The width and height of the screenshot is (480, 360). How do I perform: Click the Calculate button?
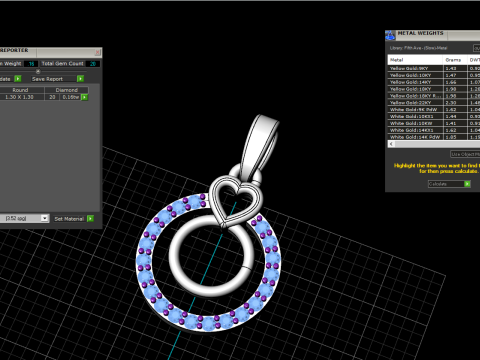click(x=446, y=184)
